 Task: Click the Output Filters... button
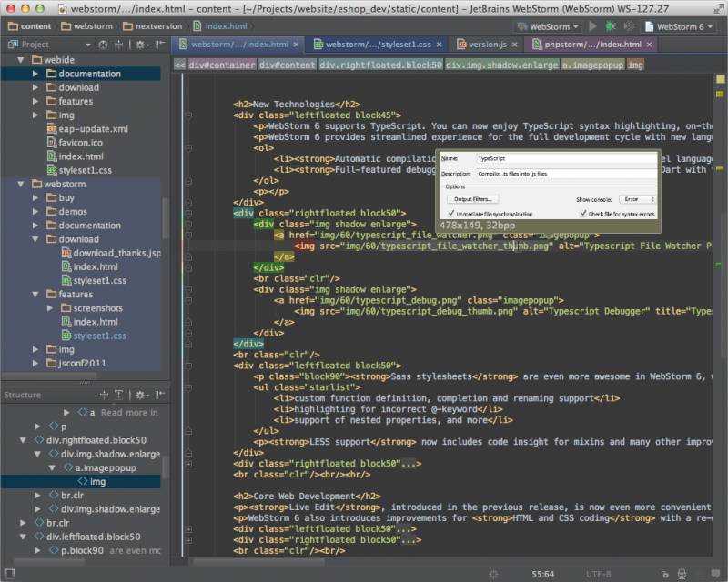(x=471, y=198)
